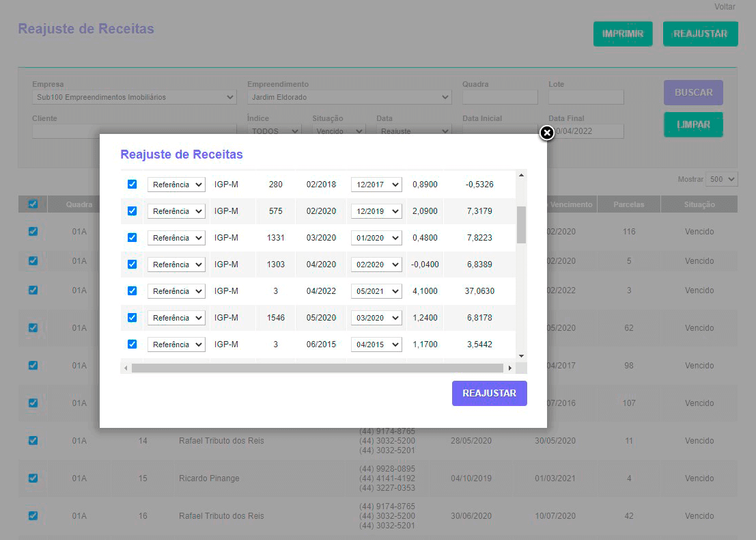The image size is (756, 540).
Task: Expand Referência dropdown in 575 row
Action: click(x=176, y=211)
